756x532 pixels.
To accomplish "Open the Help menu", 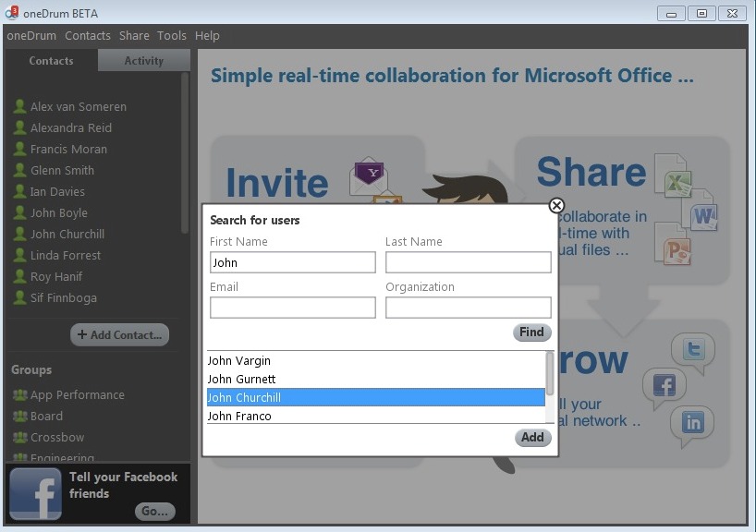I will (207, 36).
